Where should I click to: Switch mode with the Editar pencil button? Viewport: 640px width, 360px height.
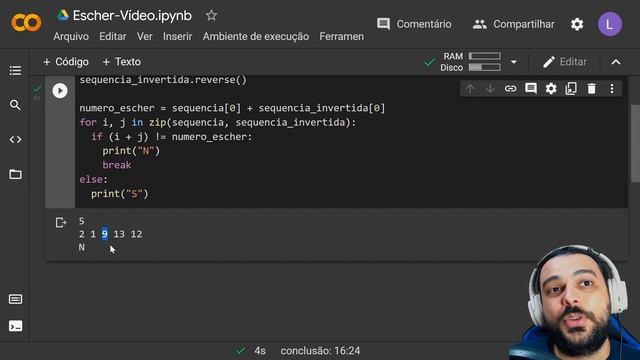pos(565,62)
